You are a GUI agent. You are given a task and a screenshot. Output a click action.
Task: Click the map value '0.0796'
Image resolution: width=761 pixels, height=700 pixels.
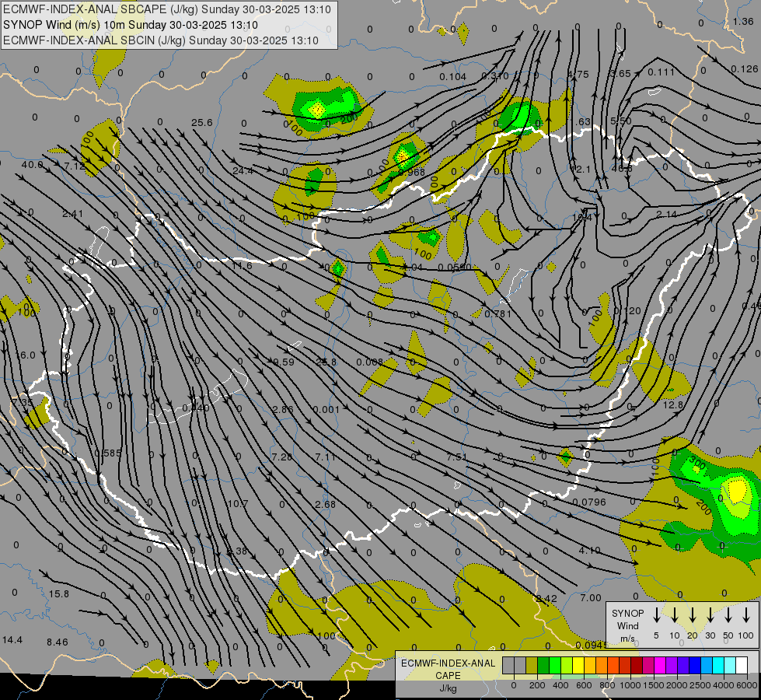[x=588, y=502]
